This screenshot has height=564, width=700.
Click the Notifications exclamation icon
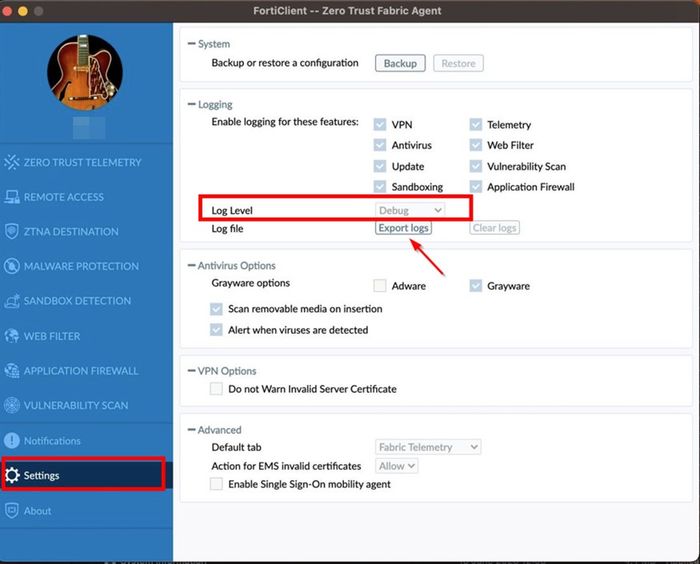pos(12,440)
